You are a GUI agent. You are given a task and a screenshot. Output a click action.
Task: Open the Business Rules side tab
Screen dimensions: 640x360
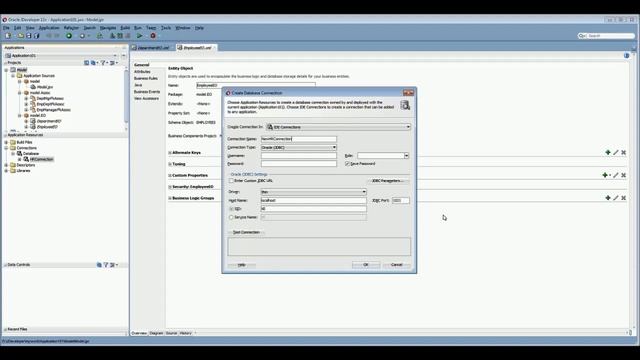click(146, 78)
